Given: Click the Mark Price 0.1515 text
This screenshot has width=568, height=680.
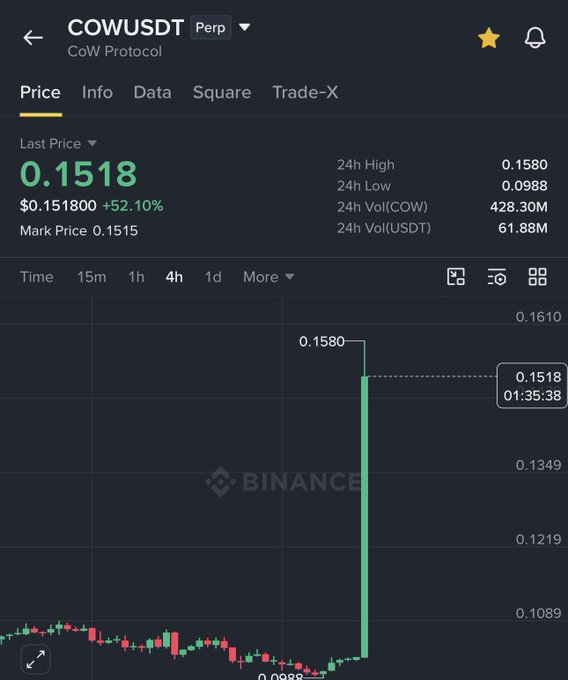Looking at the screenshot, I should 79,231.
